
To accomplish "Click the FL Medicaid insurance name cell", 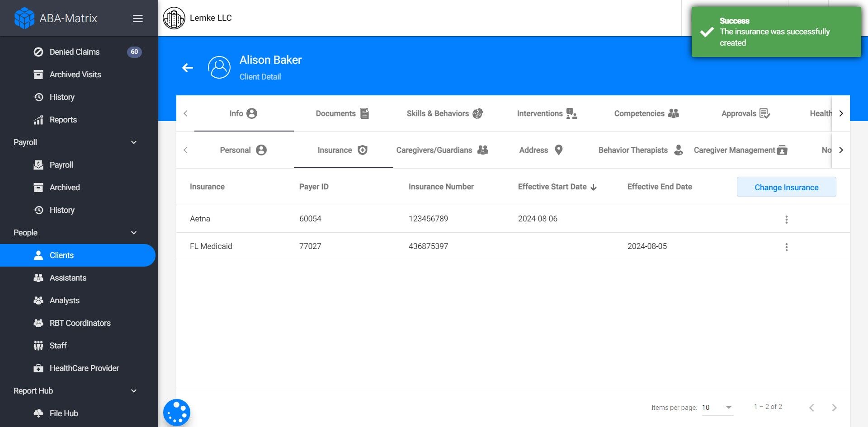I will click(x=211, y=246).
